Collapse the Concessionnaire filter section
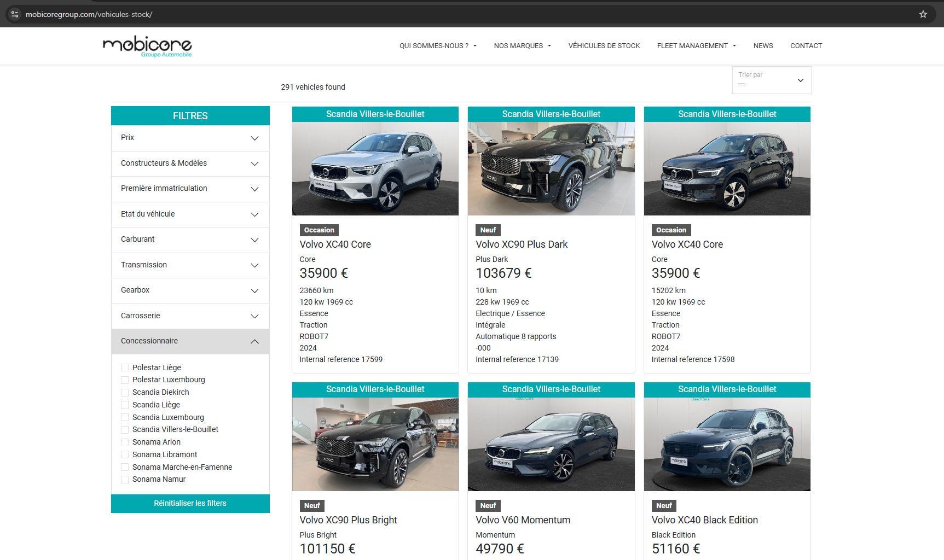 [x=254, y=341]
